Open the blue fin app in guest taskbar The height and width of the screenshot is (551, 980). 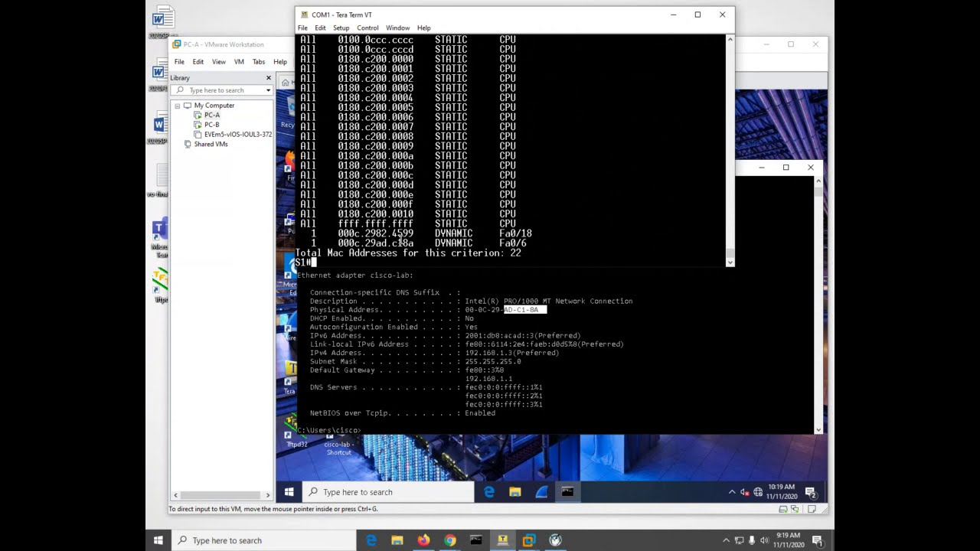pyautogui.click(x=541, y=492)
